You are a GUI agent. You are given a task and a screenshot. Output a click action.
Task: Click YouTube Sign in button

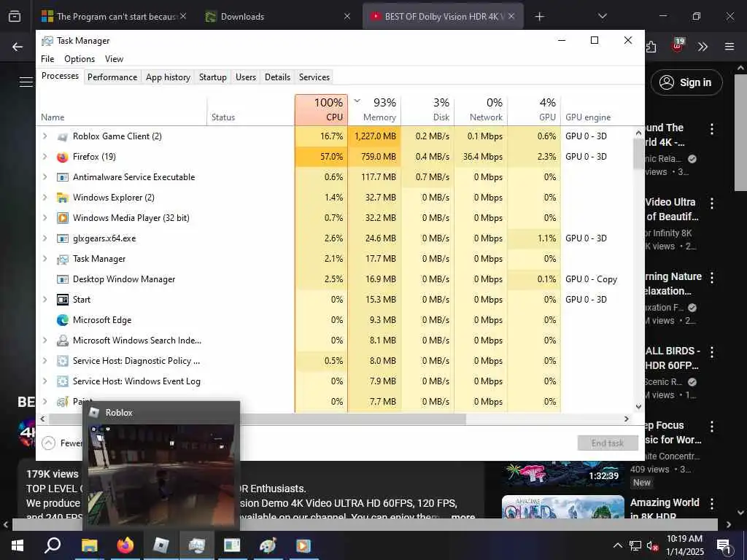point(686,82)
